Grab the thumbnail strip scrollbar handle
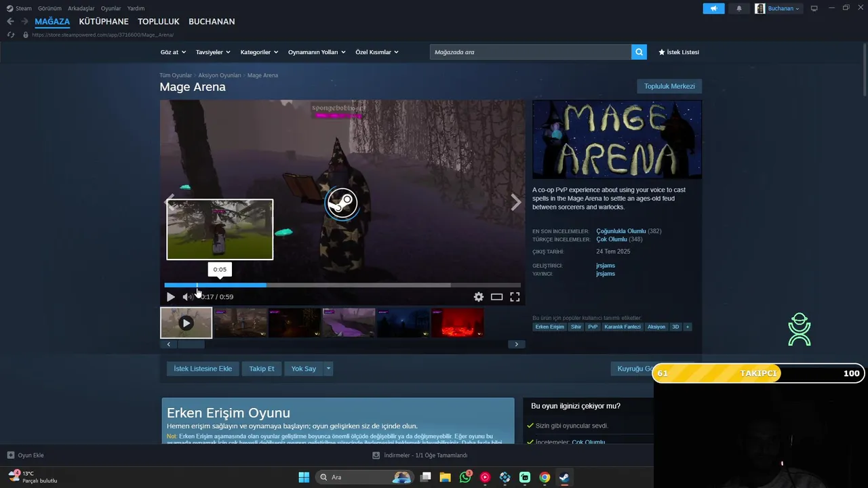The height and width of the screenshot is (488, 868). pyautogui.click(x=191, y=344)
